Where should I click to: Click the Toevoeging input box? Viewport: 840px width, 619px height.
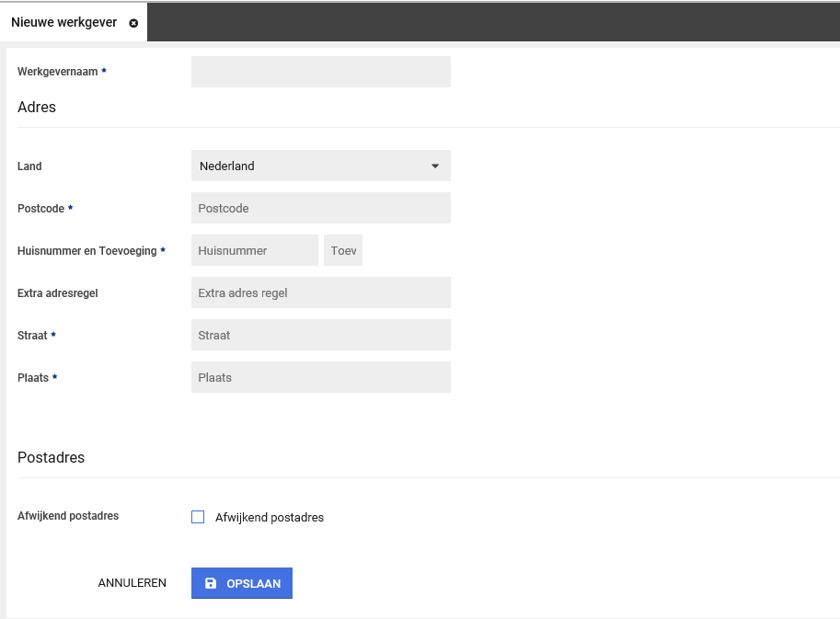click(x=343, y=250)
